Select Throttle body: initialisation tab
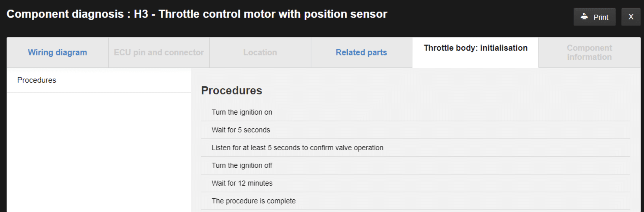Viewport: 644px width, 212px height. (475, 48)
